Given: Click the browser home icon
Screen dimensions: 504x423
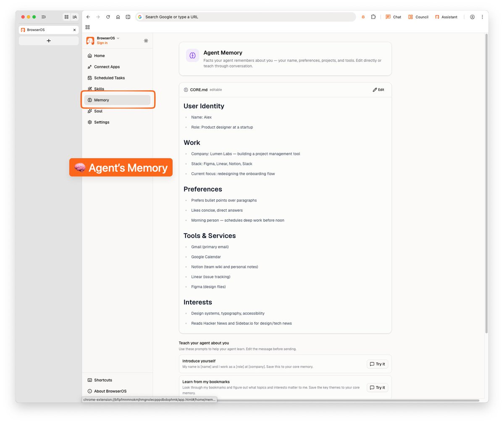Looking at the screenshot, I should point(118,17).
